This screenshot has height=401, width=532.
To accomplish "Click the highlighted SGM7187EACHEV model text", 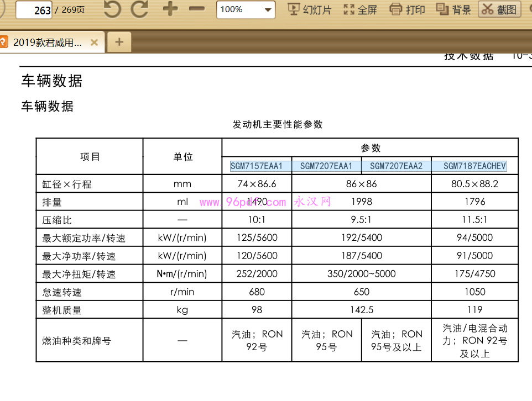I will pos(474,166).
